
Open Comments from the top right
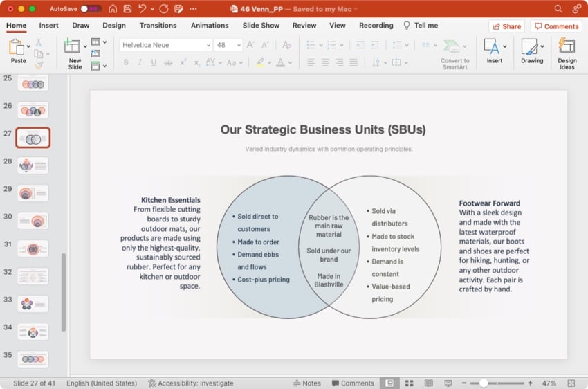pyautogui.click(x=556, y=26)
